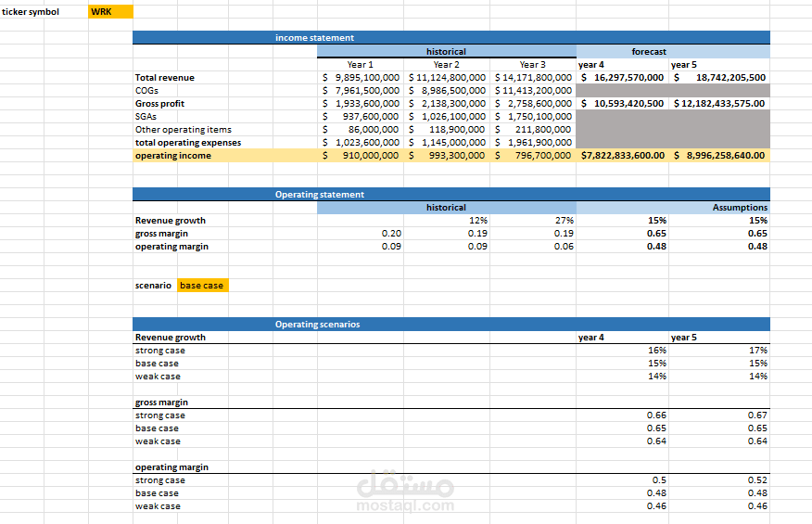Image resolution: width=812 pixels, height=524 pixels.
Task: Select operating income value 796,700,000
Action: pos(533,155)
